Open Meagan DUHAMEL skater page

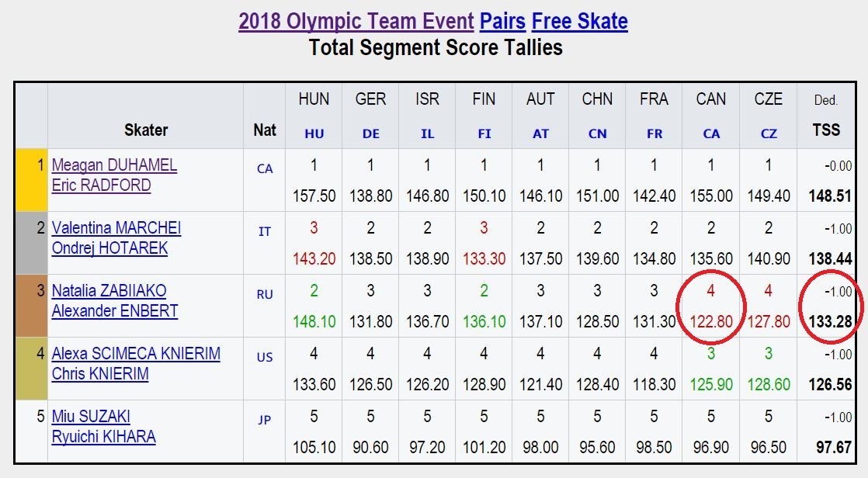[115, 165]
